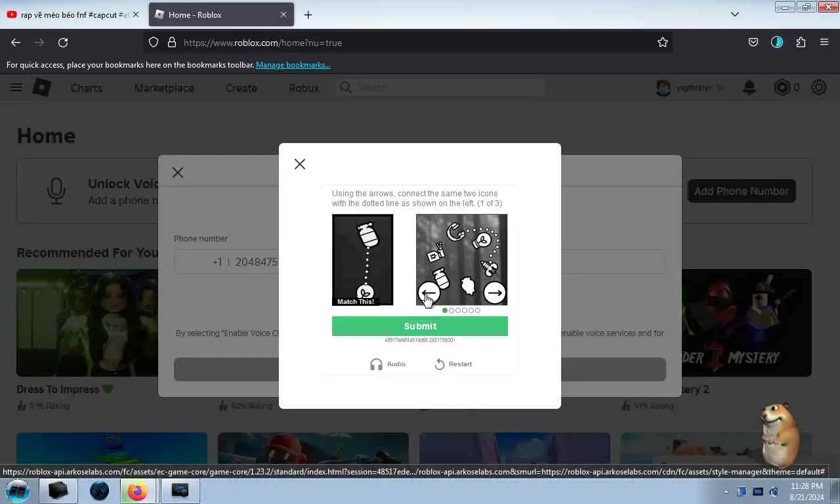Click the volume speaker tray icon
Screen dimensions: 840x504
[x=774, y=492]
